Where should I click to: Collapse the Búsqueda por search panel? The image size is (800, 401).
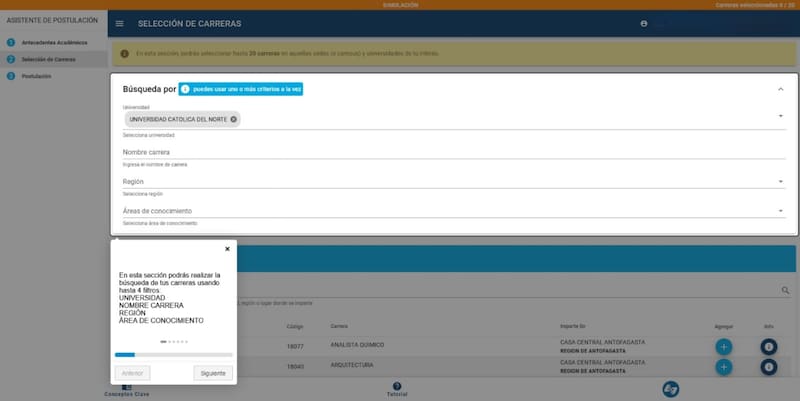pos(780,89)
